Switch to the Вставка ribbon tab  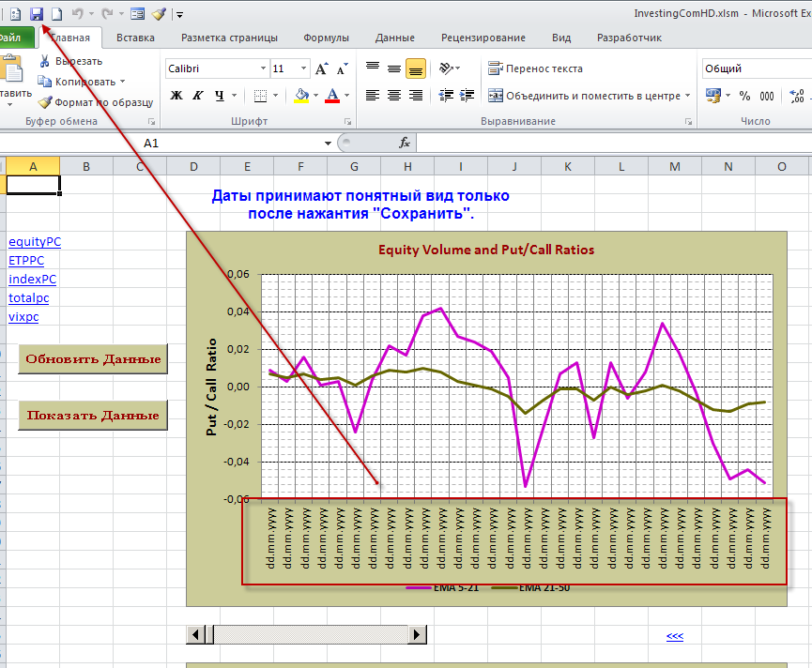(x=135, y=38)
